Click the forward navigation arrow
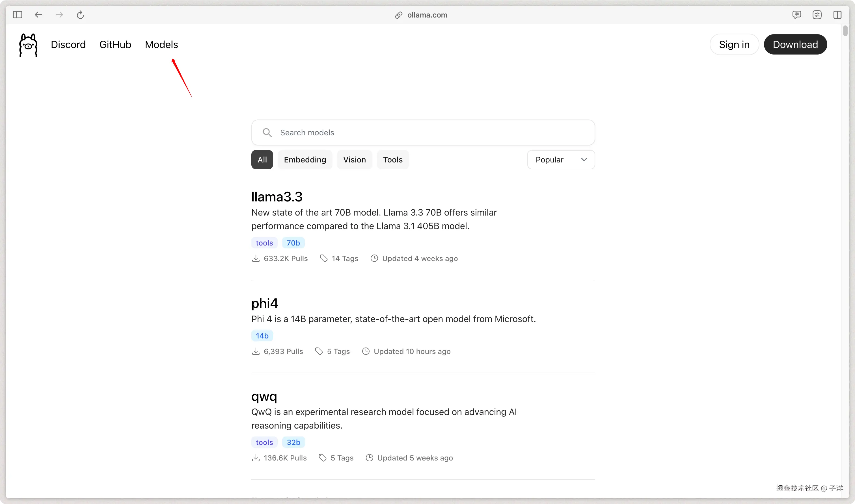 click(x=59, y=15)
